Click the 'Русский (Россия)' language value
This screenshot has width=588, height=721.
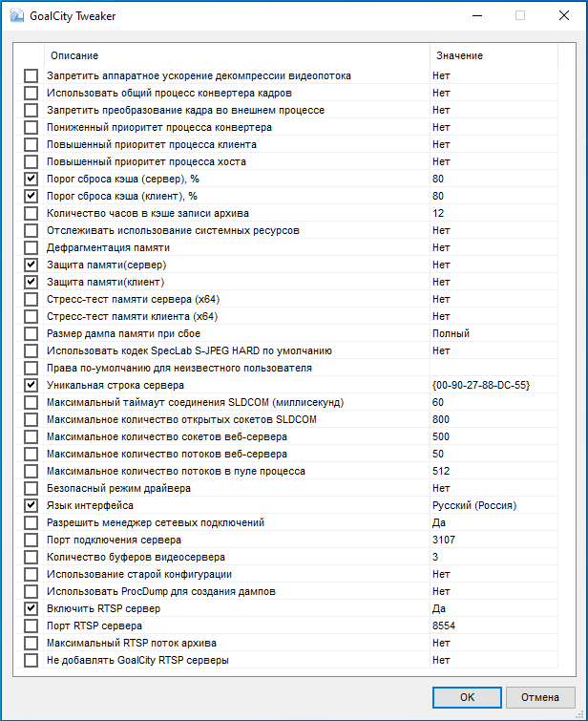pyautogui.click(x=474, y=506)
